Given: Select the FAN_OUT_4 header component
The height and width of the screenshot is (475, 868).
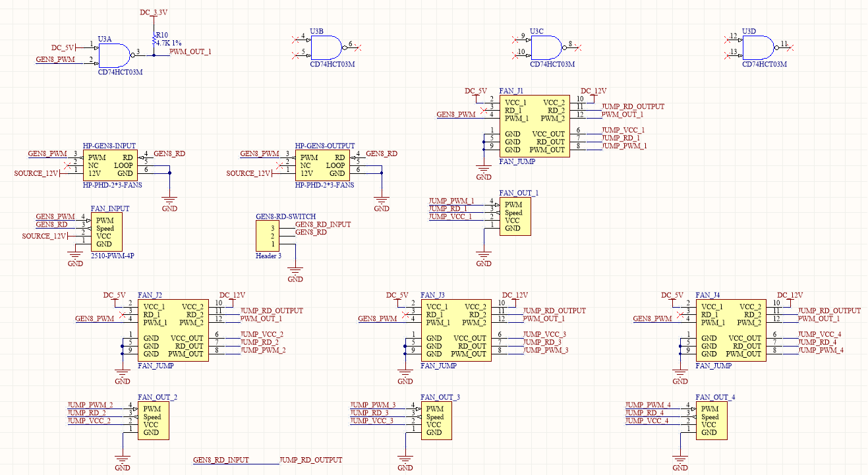Looking at the screenshot, I should coord(712,420).
